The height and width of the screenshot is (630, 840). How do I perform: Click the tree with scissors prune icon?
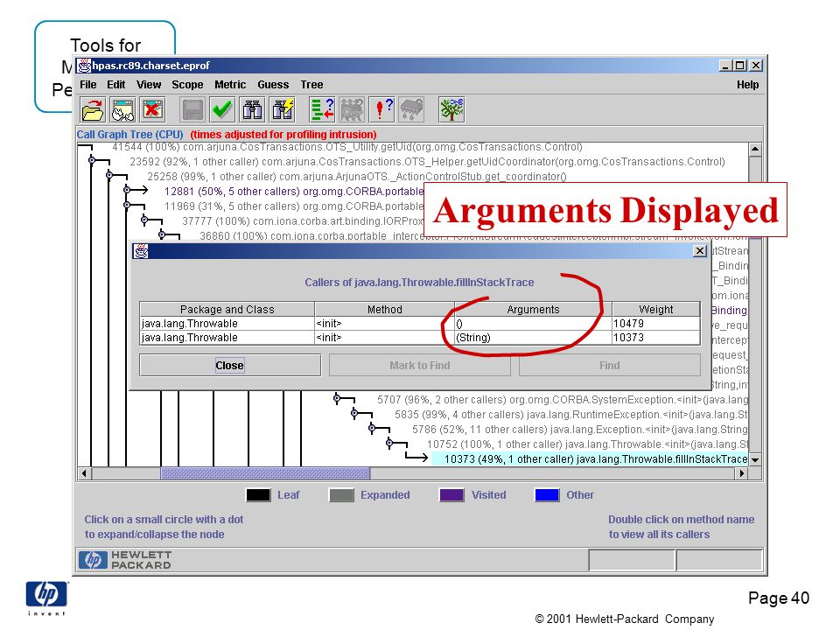(x=451, y=110)
